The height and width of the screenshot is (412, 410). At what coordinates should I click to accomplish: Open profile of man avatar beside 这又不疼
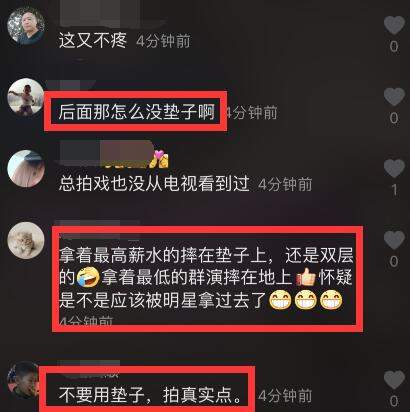(26, 25)
